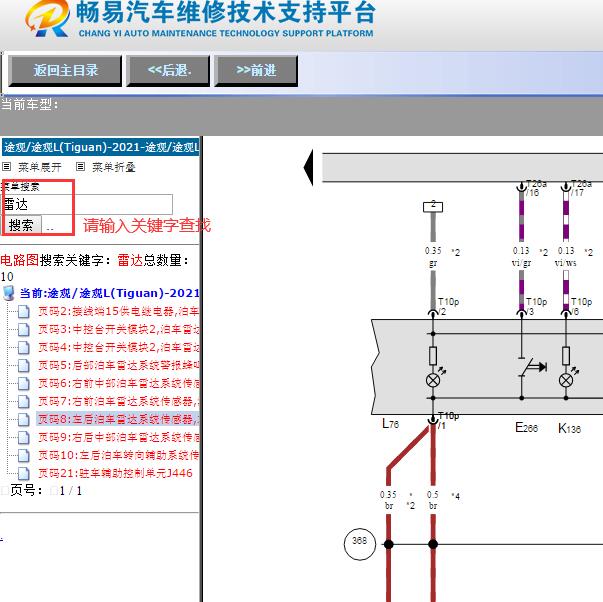This screenshot has width=603, height=602.
Task: Click the 返回主目录 button
Action: tap(65, 71)
